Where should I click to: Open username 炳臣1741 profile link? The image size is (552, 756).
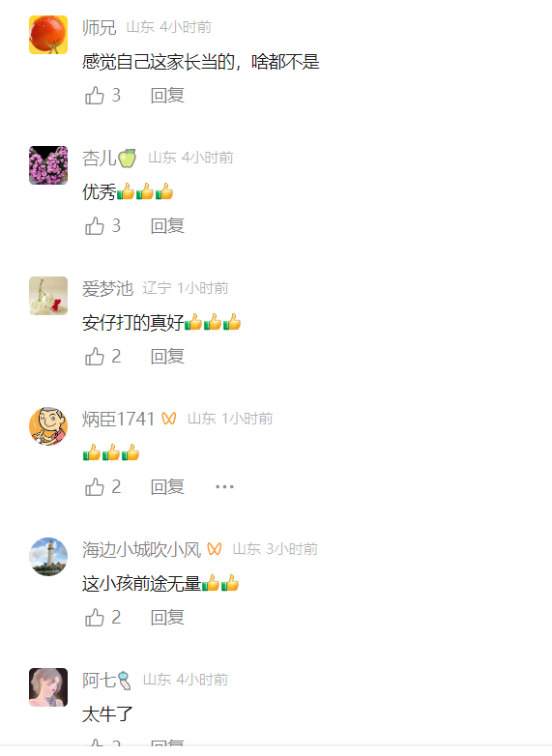pos(118,419)
